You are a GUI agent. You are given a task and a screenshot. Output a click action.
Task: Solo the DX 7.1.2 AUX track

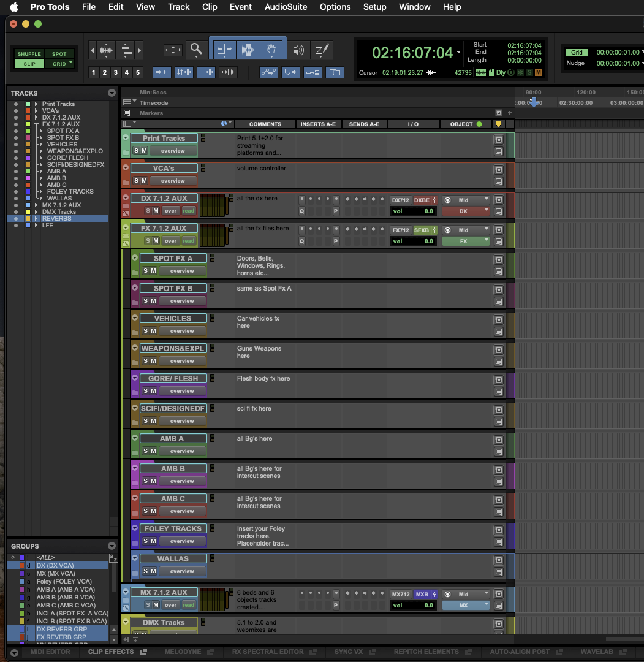click(148, 210)
